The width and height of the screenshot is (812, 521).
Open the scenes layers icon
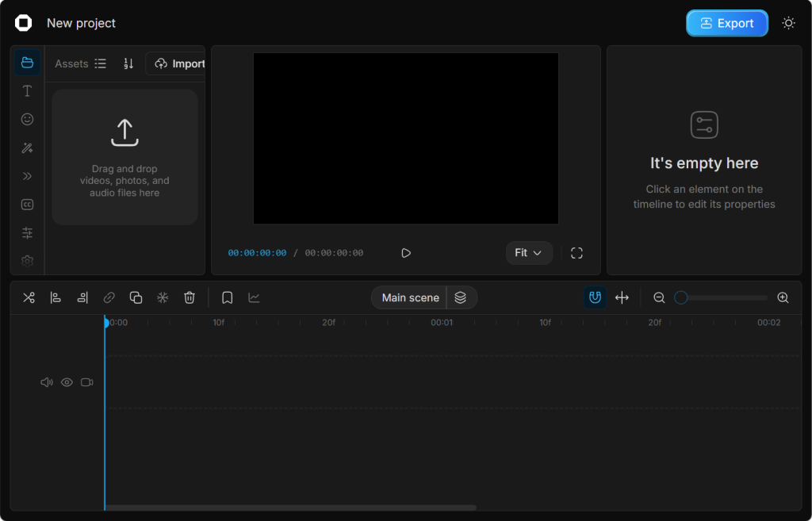coord(461,298)
